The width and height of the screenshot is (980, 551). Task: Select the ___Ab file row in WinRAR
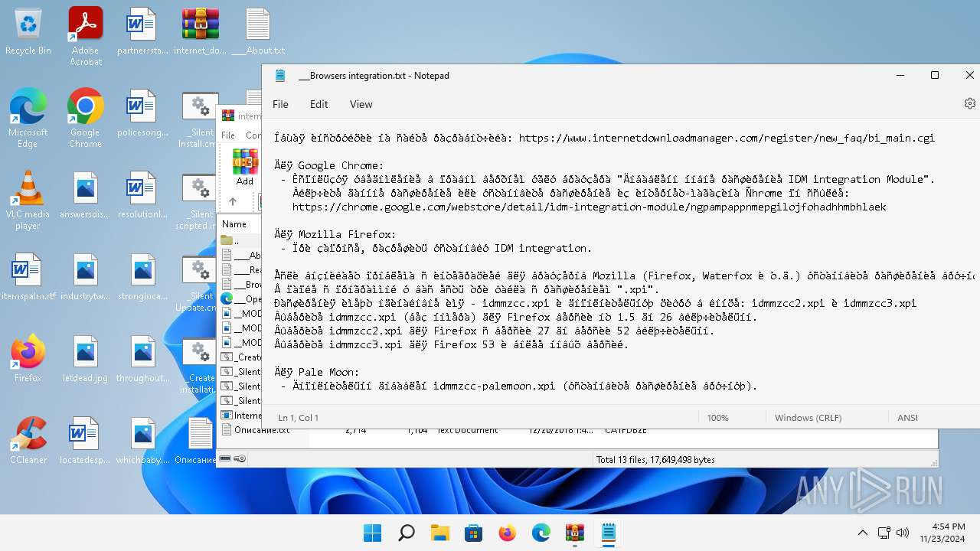click(240, 255)
